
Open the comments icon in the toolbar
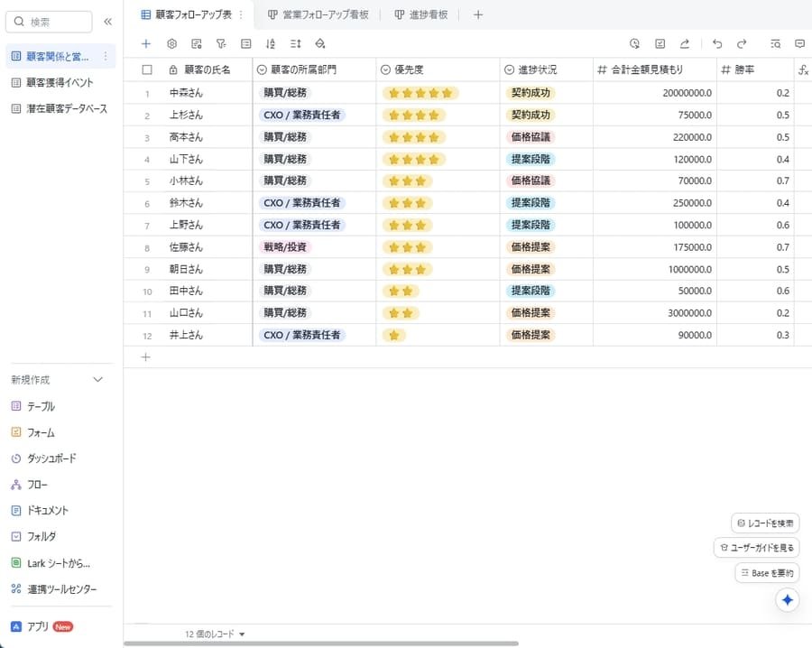799,43
